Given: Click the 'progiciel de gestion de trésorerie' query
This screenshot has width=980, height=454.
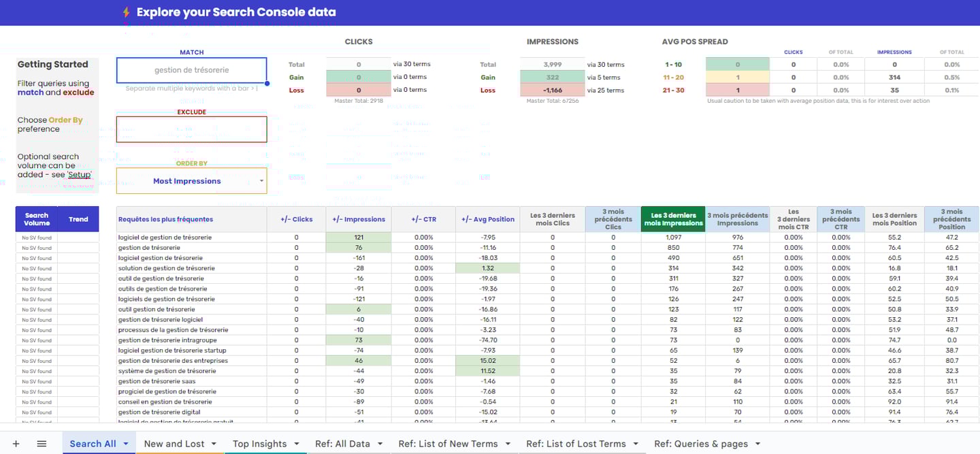Looking at the screenshot, I should pyautogui.click(x=167, y=391).
